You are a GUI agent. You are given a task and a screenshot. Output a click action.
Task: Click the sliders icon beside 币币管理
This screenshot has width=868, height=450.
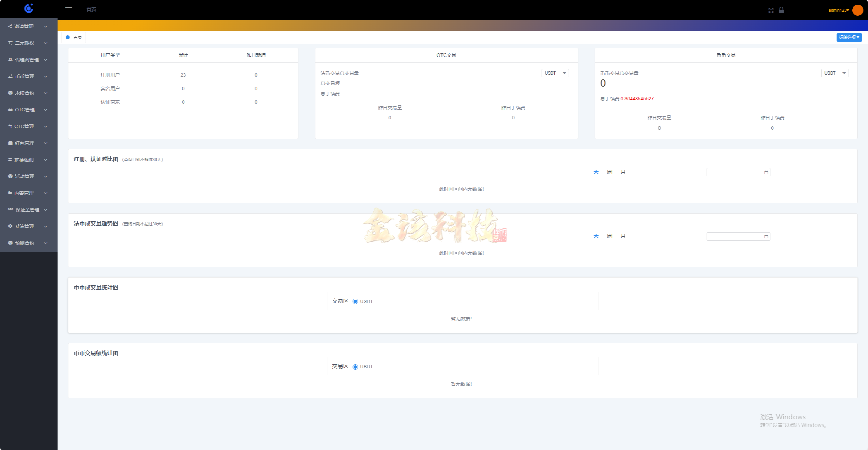click(10, 76)
